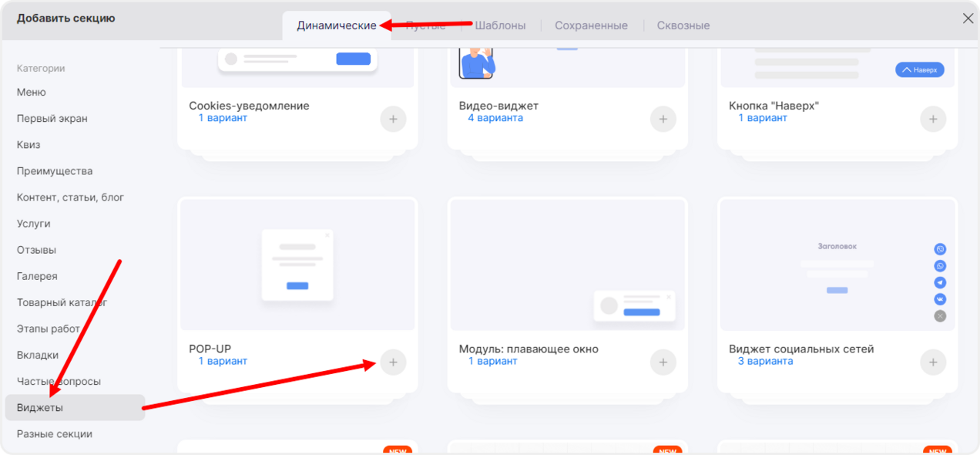Open 3 варианта link under Виджет социальных сетей
Screen dimensions: 980x455
point(765,361)
